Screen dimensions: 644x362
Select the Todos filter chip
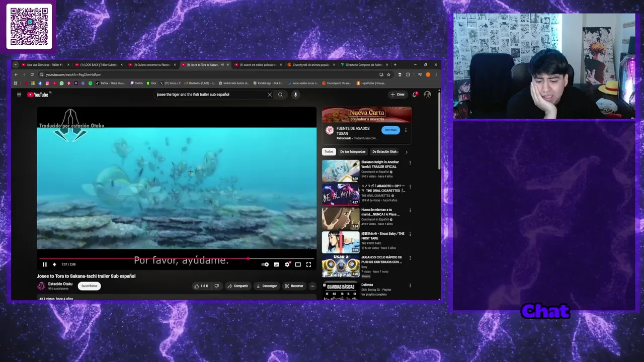tap(329, 152)
